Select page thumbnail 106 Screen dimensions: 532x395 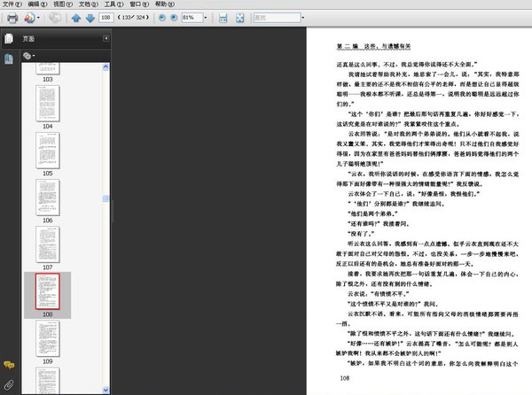click(48, 197)
